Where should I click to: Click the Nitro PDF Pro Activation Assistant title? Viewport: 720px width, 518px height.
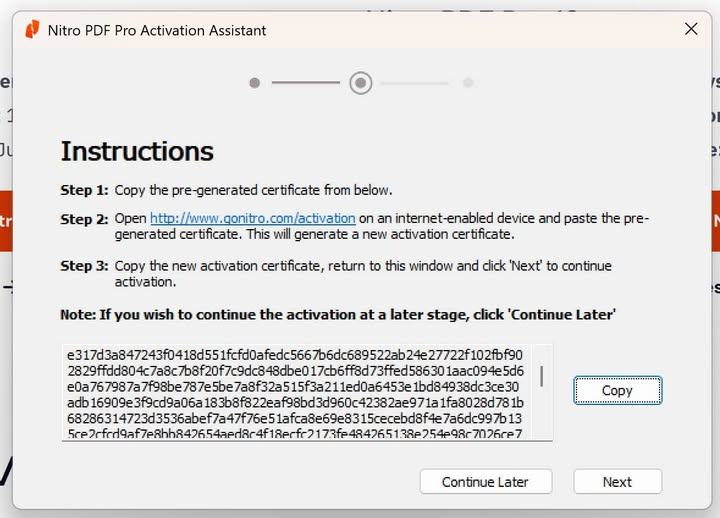157,30
